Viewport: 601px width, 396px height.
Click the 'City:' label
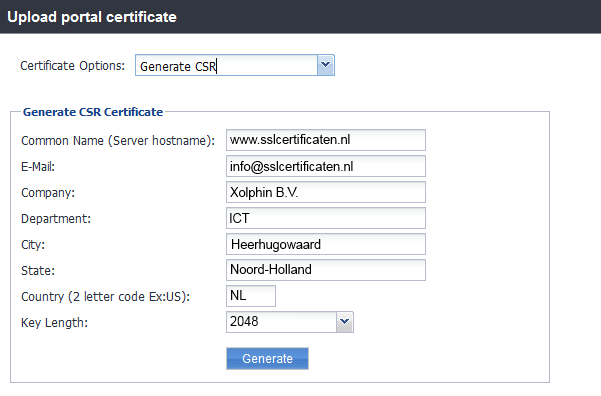pos(33,245)
